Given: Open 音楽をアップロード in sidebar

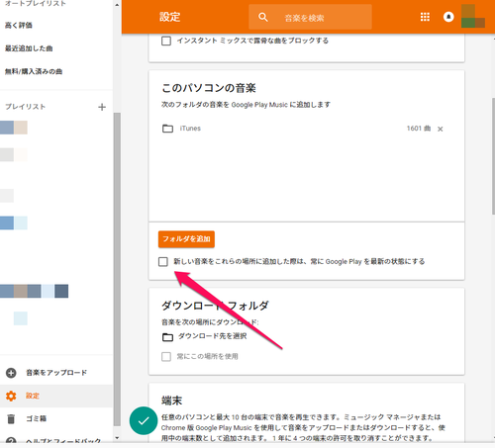Looking at the screenshot, I should tap(56, 373).
